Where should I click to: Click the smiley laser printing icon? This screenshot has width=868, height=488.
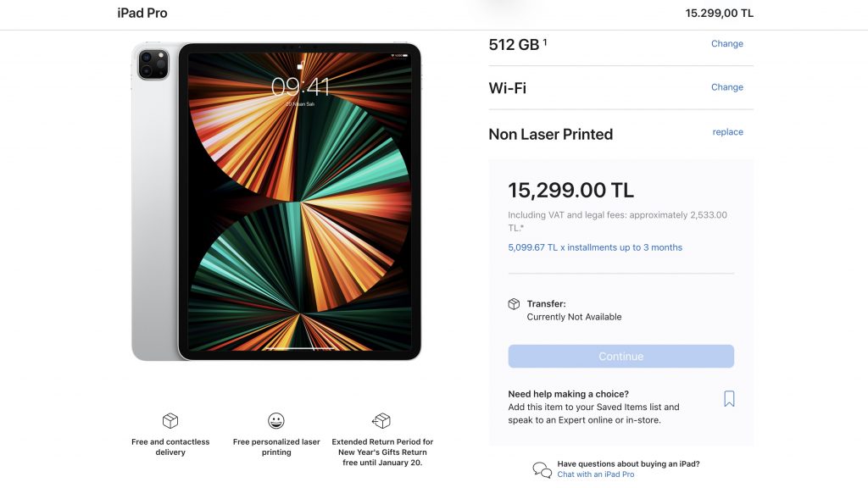[276, 421]
